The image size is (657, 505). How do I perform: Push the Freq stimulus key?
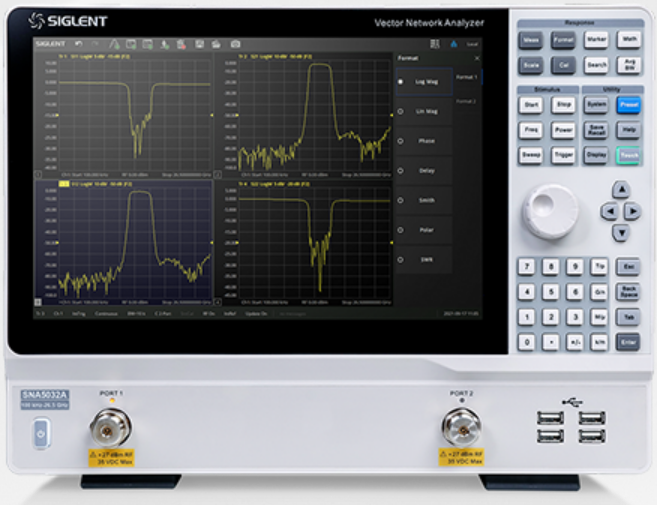point(531,130)
